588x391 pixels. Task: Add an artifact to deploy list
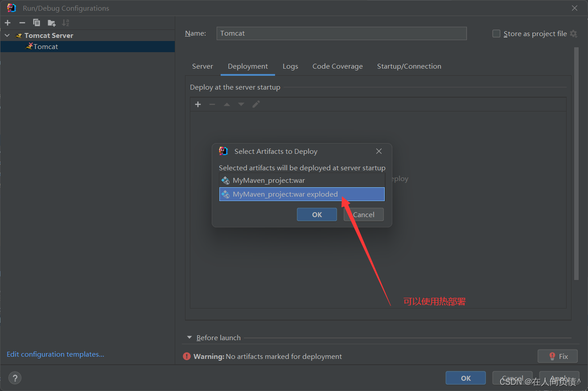coord(198,104)
